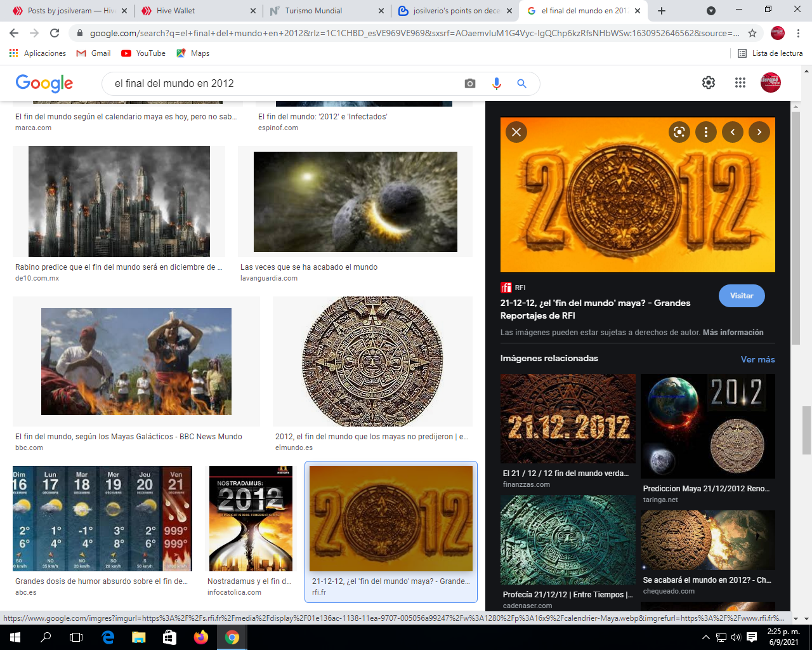The height and width of the screenshot is (650, 812).
Task: Open a new browser tab
Action: click(662, 11)
